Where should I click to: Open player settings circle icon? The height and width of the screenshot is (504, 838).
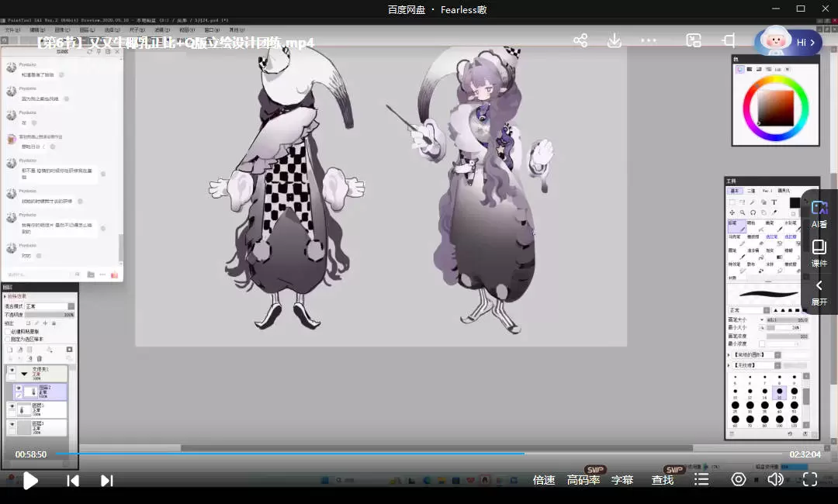739,480
